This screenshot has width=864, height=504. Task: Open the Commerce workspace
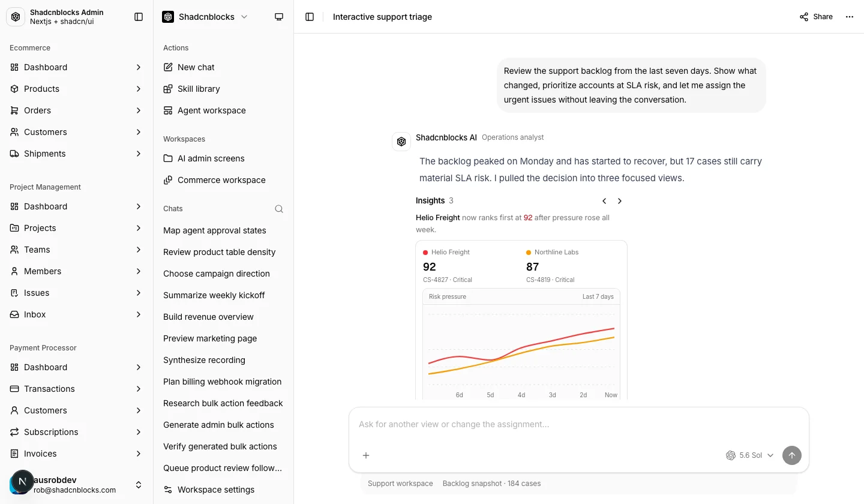coord(223,180)
